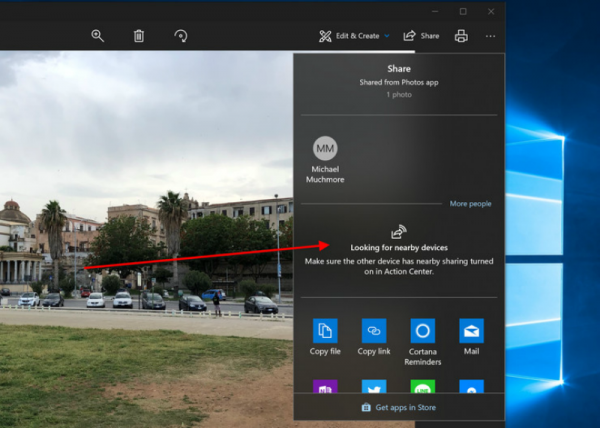The height and width of the screenshot is (428, 600).
Task: Share via the Twitter tile
Action: (x=374, y=386)
